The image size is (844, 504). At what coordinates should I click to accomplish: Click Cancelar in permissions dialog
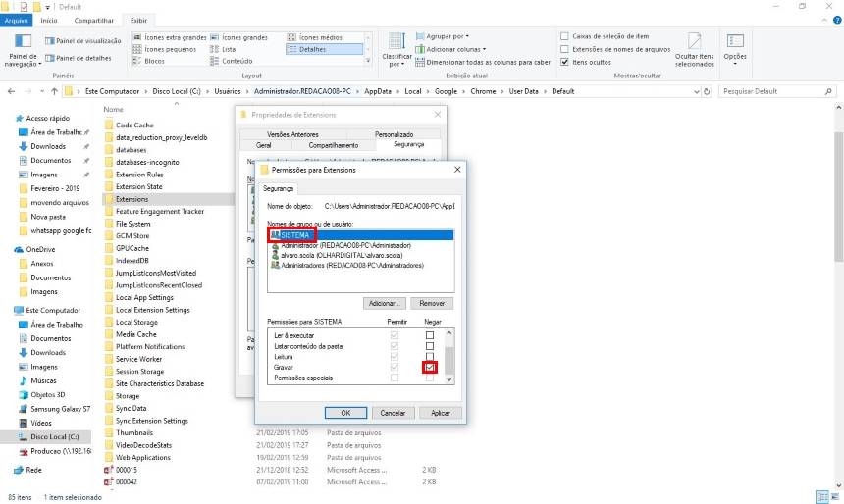(x=393, y=413)
